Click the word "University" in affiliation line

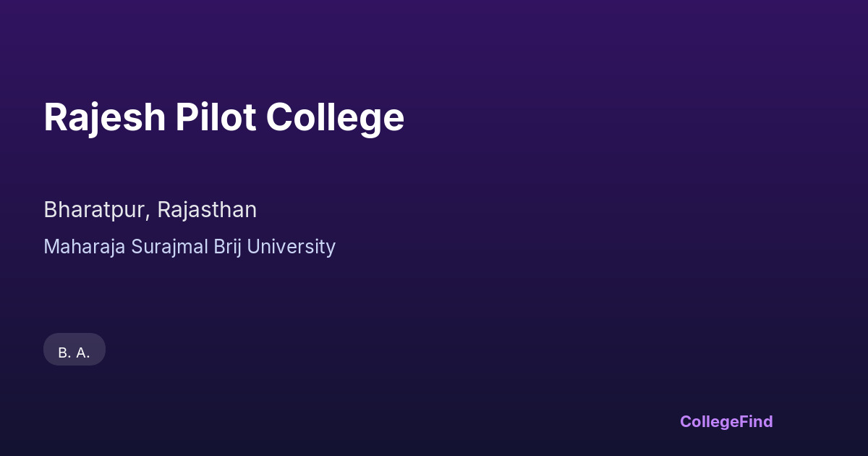tap(292, 247)
